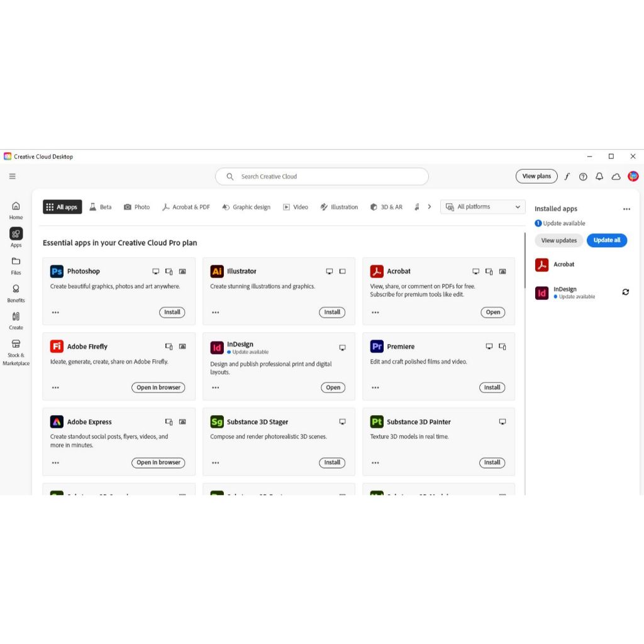Screen dimensions: 644x644
Task: Open the Benefits sidebar section
Action: pos(16,292)
